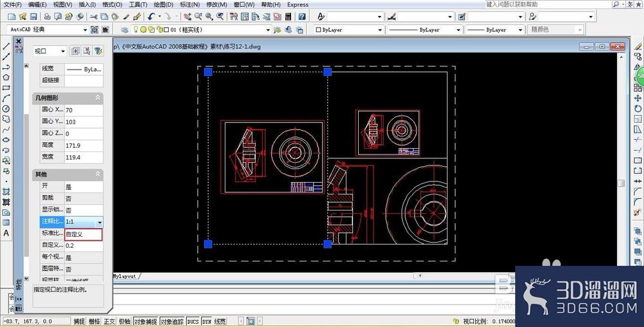Viewport: 644px width, 327px height.
Task: Click the Select Objects icon in properties palette
Action: tap(87, 51)
